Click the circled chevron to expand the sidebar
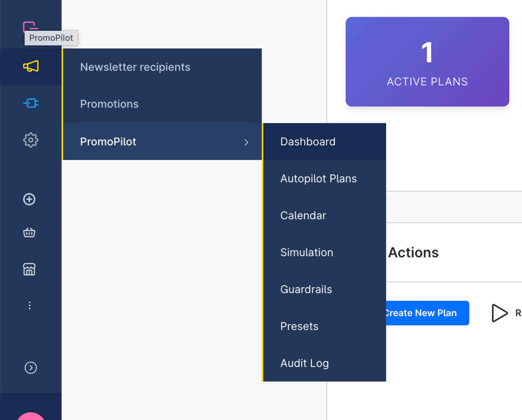The image size is (522, 420). (x=31, y=368)
